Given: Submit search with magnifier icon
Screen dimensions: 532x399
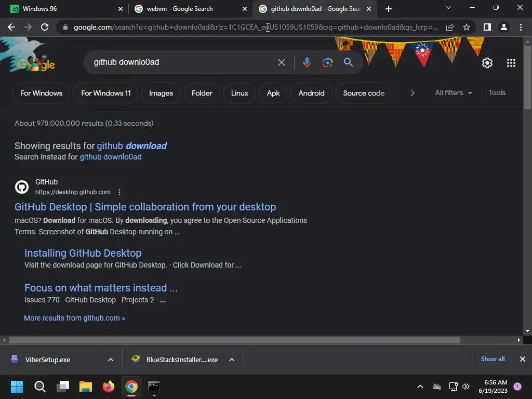Looking at the screenshot, I should click(x=348, y=62).
